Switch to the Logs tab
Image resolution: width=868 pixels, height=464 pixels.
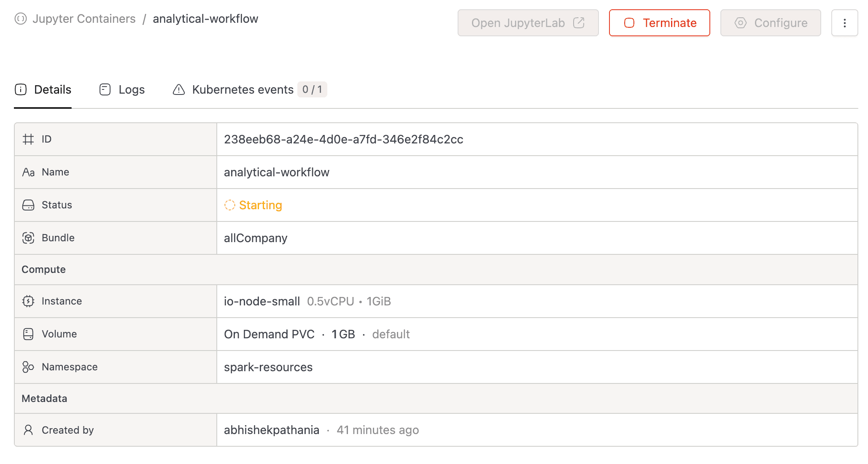coord(122,89)
